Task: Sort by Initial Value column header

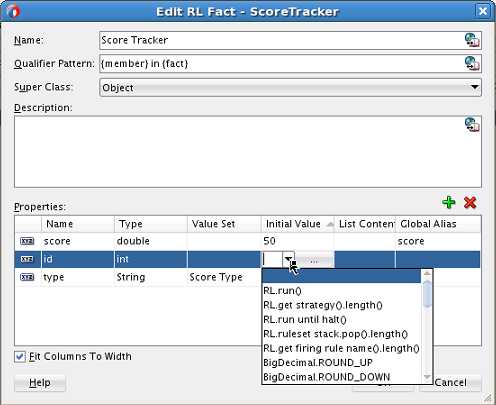Action: [x=297, y=224]
